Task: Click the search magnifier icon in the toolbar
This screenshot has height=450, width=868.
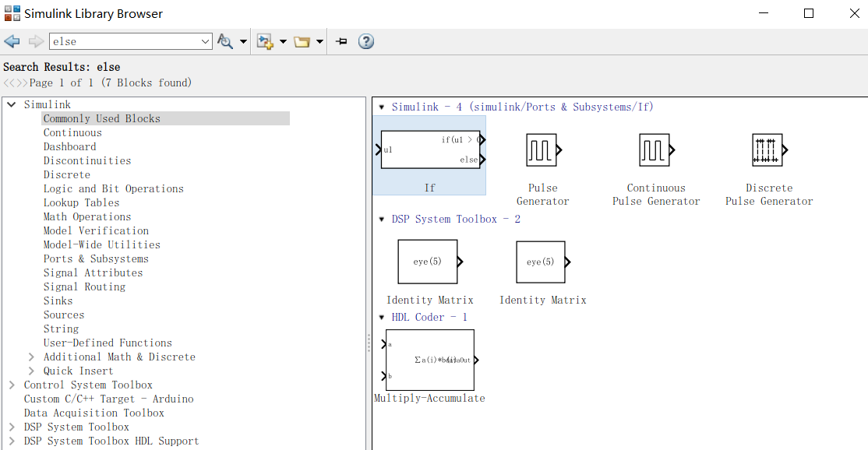Action: click(x=224, y=40)
